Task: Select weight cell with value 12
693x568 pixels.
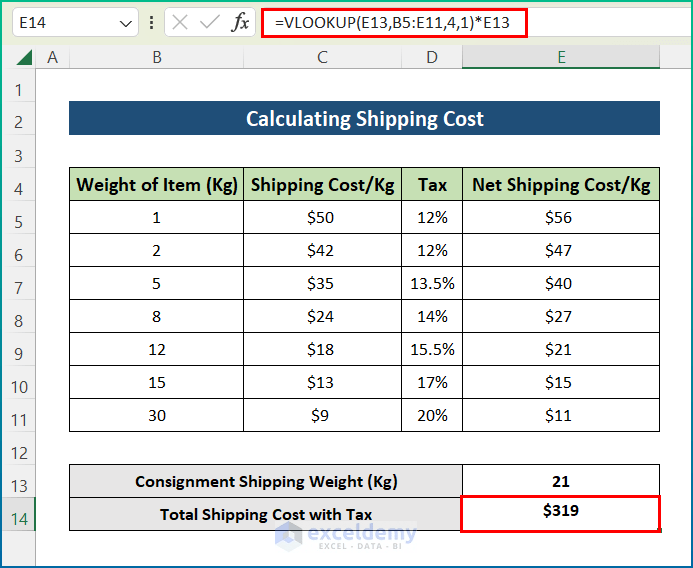Action: (x=156, y=349)
